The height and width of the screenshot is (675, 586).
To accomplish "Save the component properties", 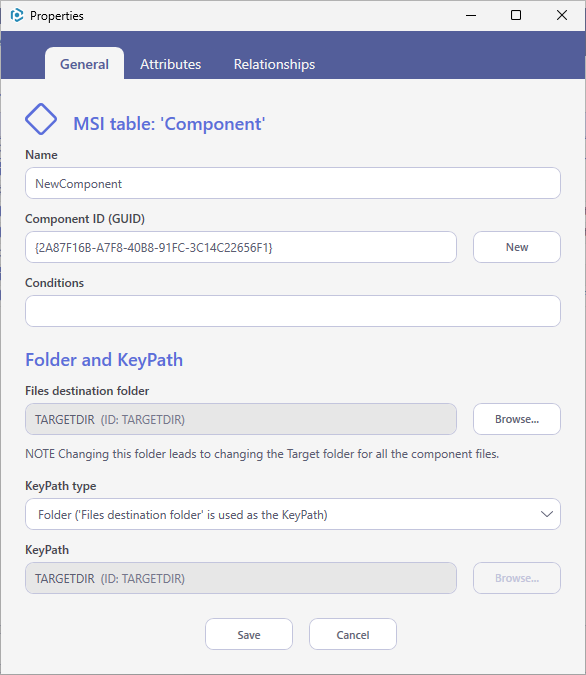I will click(249, 634).
